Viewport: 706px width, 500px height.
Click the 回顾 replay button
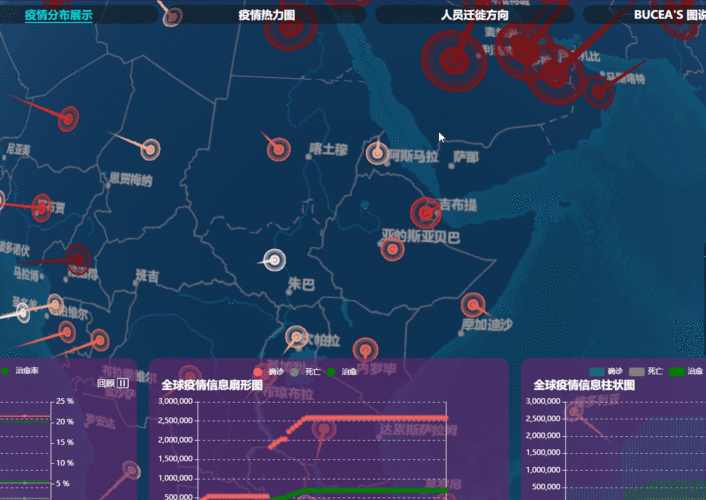106,382
